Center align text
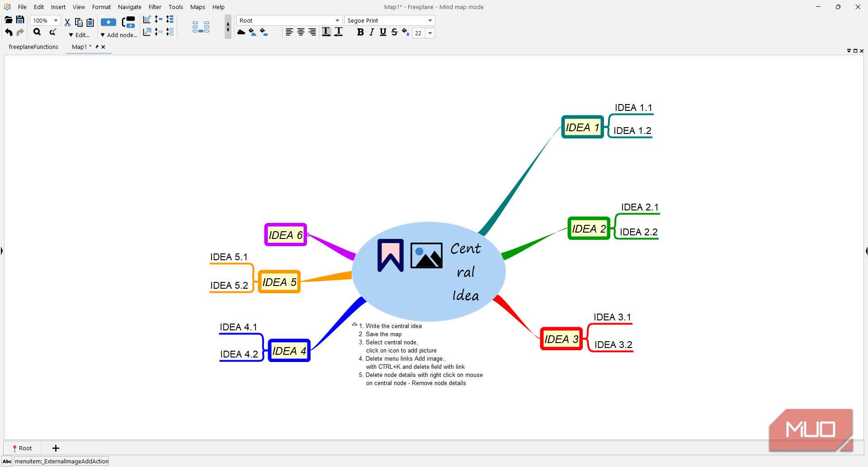This screenshot has width=868, height=467. (301, 32)
